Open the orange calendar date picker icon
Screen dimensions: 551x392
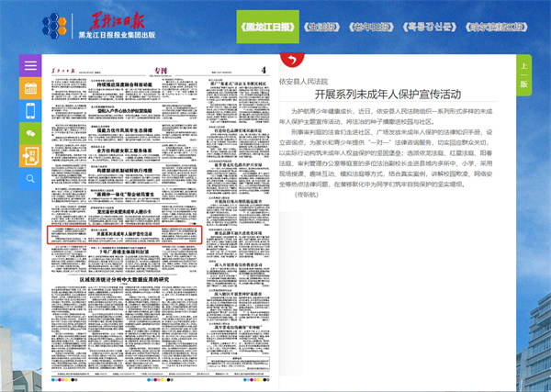click(30, 88)
